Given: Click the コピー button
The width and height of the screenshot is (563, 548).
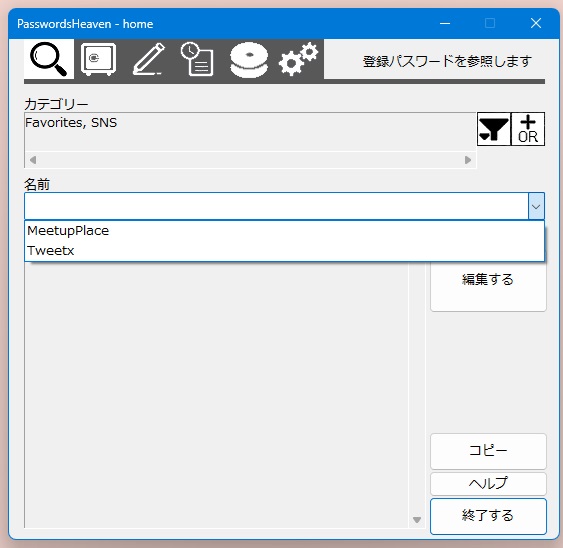Looking at the screenshot, I should [488, 451].
